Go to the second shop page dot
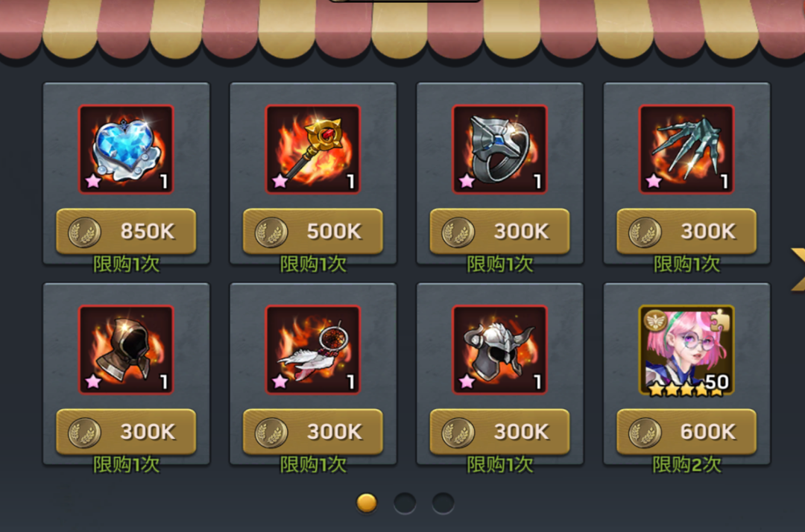This screenshot has height=532, width=805. click(x=405, y=503)
